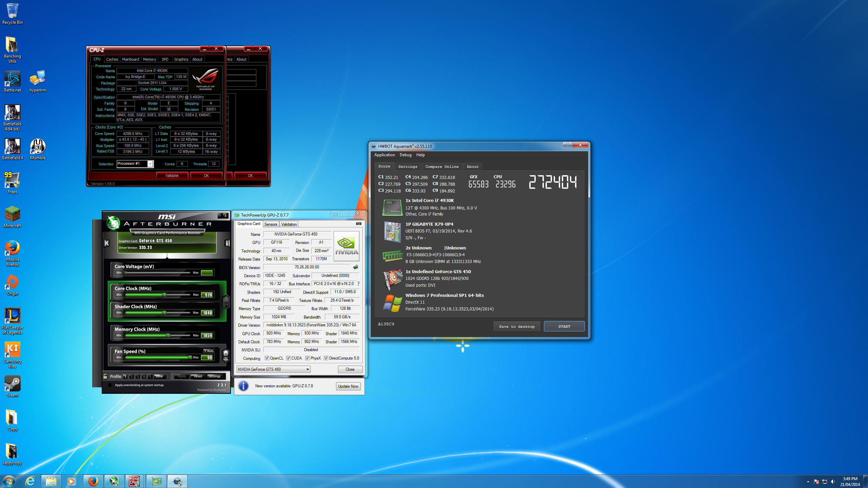Open the NVIDIA GeForce GTS 450 dropdown

pos(273,369)
